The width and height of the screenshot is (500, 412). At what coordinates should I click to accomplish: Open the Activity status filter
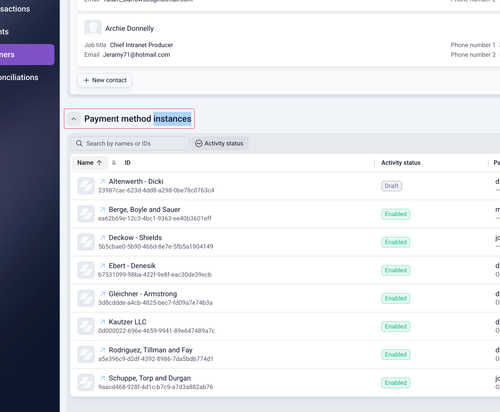tap(220, 144)
